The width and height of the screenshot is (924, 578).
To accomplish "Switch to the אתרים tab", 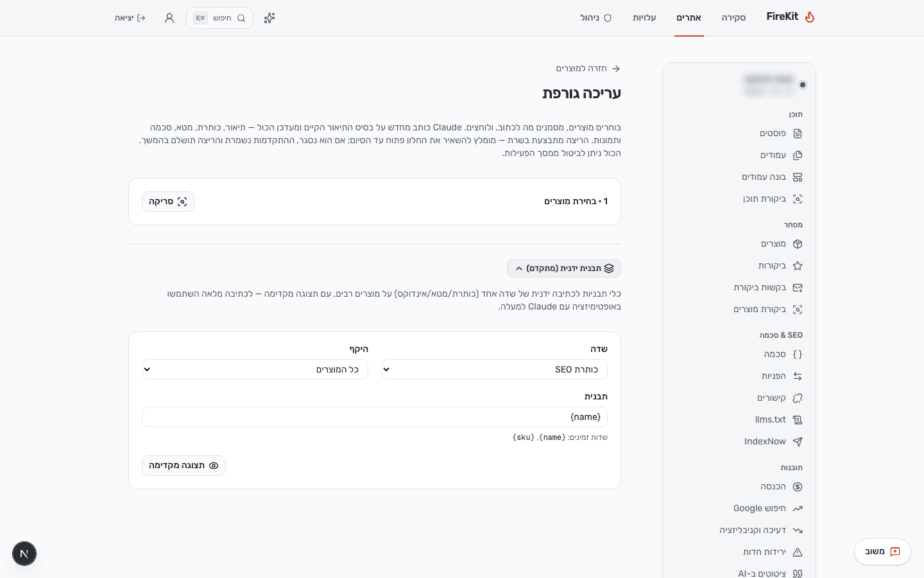I will (689, 18).
